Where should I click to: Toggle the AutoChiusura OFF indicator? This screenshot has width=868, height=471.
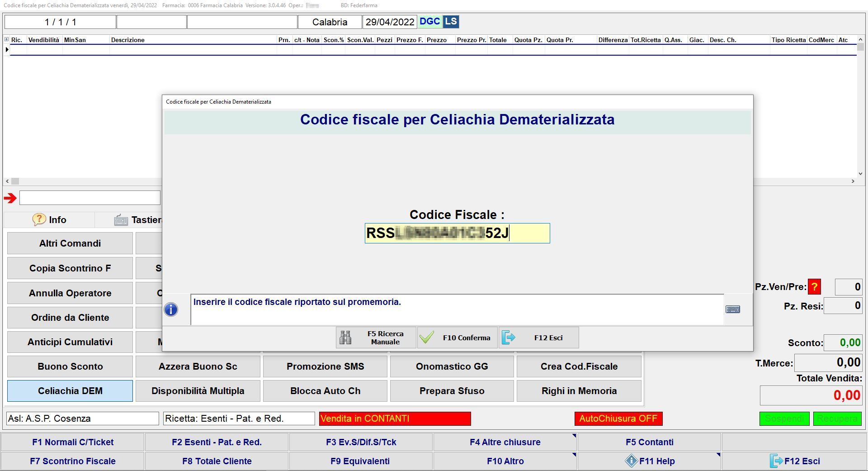click(x=618, y=419)
